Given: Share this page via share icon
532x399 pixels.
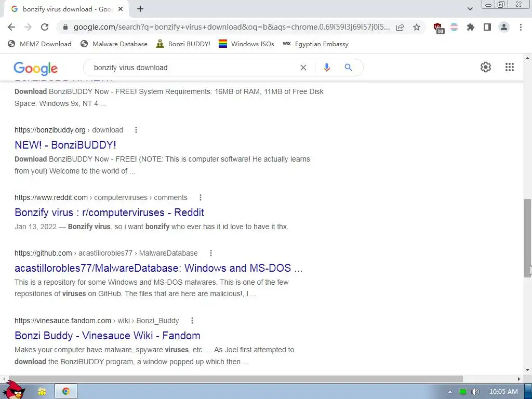Looking at the screenshot, I should [400, 27].
